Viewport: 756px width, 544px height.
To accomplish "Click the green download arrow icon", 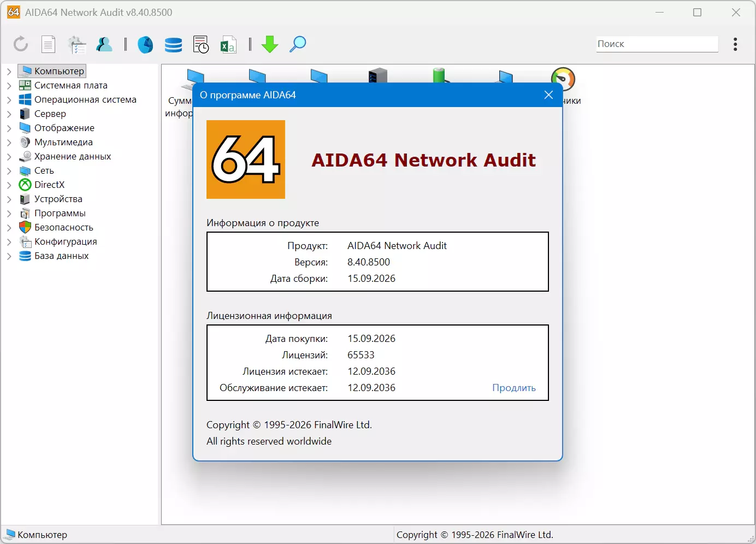I will point(270,44).
